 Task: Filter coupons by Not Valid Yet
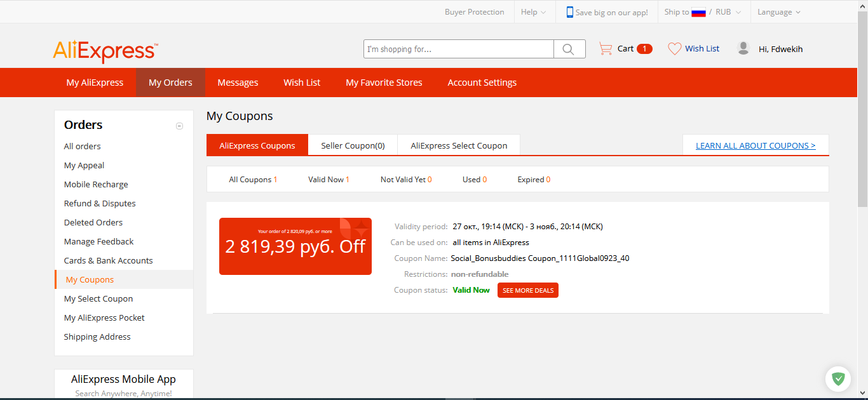[406, 180]
